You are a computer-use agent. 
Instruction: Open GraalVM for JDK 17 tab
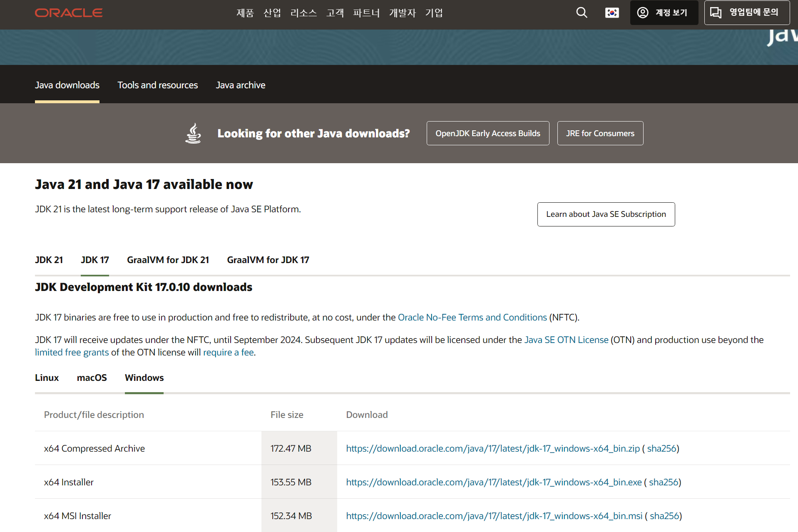pyautogui.click(x=268, y=260)
